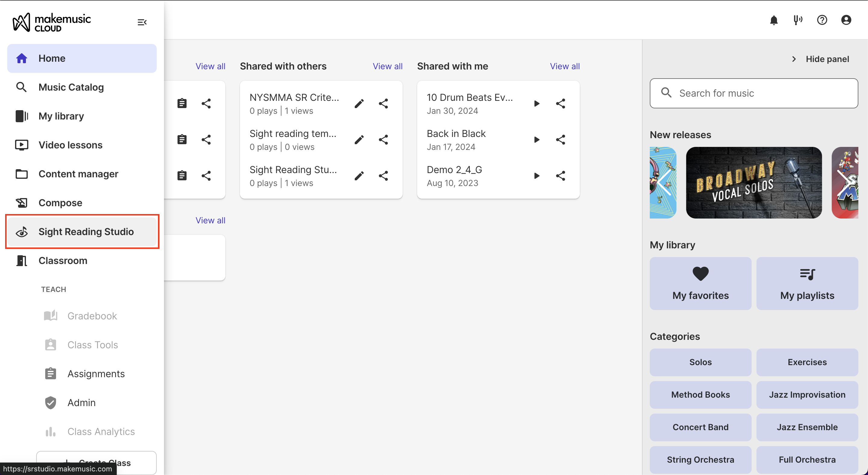Edit NYSMMA SR Criteria with pencil icon

(359, 103)
